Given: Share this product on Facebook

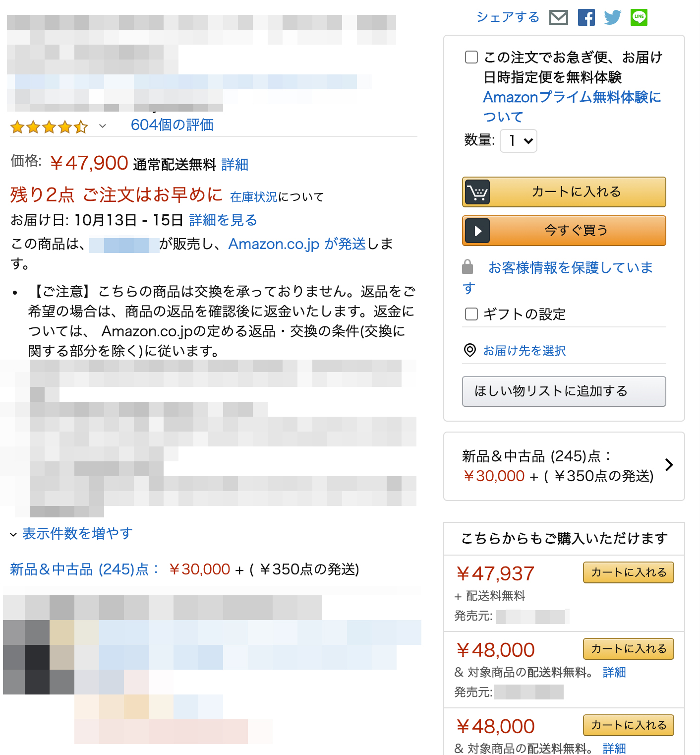Looking at the screenshot, I should pyautogui.click(x=586, y=17).
